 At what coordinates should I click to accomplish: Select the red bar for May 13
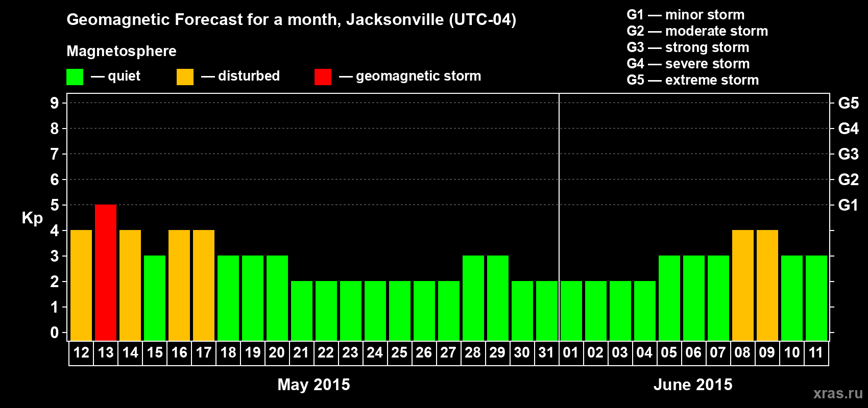pyautogui.click(x=106, y=273)
